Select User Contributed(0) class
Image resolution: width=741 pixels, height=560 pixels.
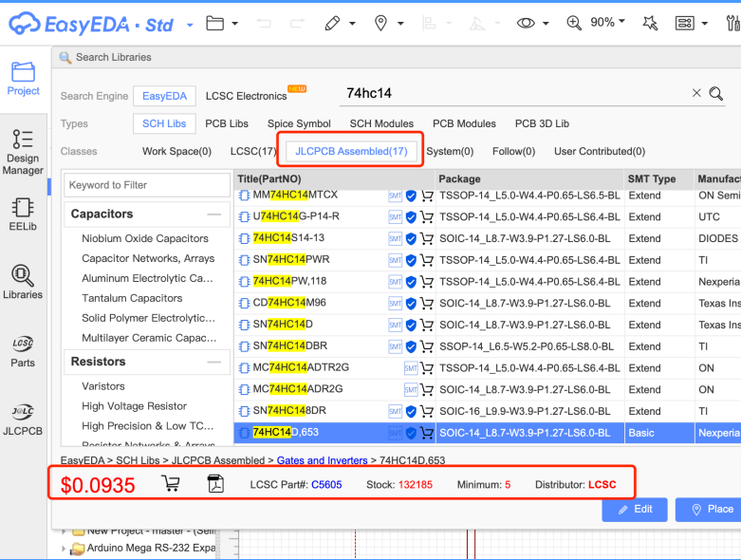pyautogui.click(x=600, y=151)
